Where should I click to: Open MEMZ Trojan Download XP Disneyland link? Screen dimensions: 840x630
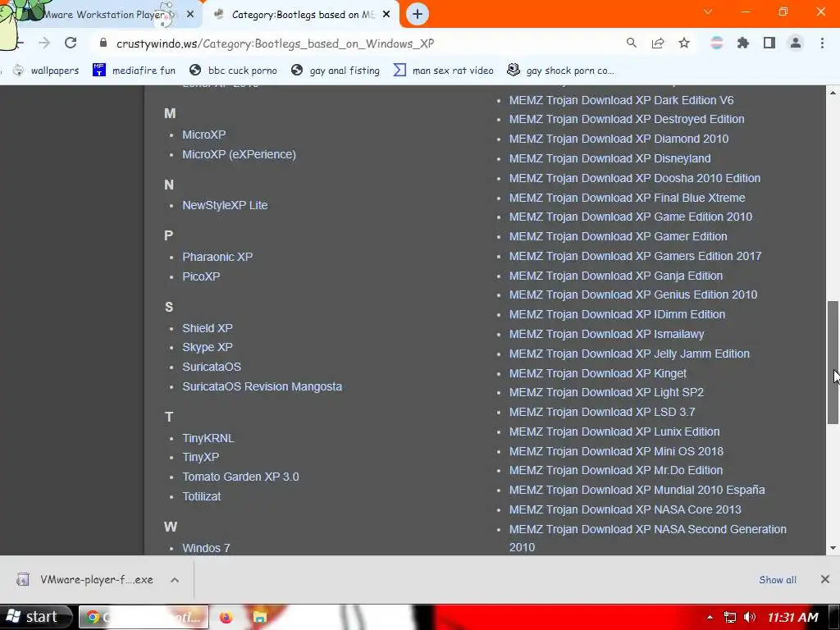(610, 158)
